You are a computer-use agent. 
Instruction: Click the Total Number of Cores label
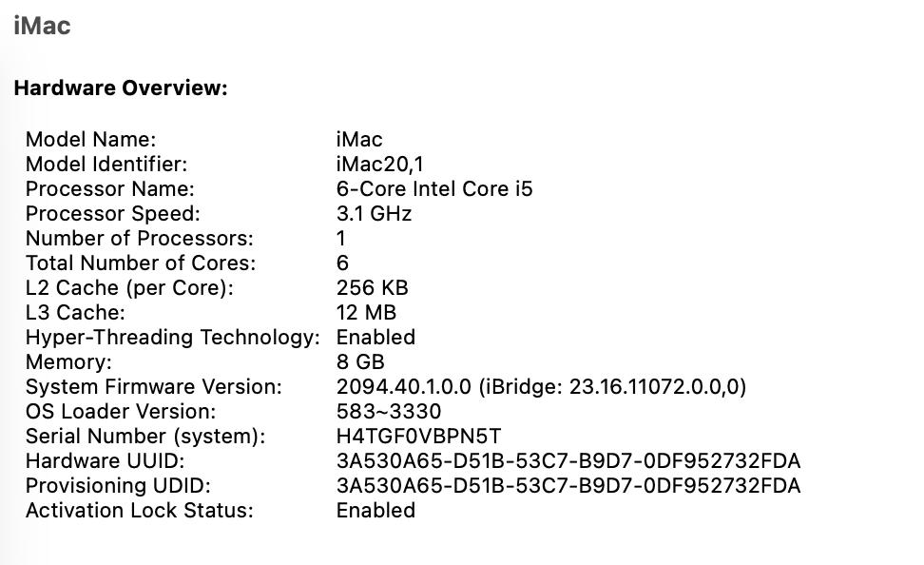point(141,263)
